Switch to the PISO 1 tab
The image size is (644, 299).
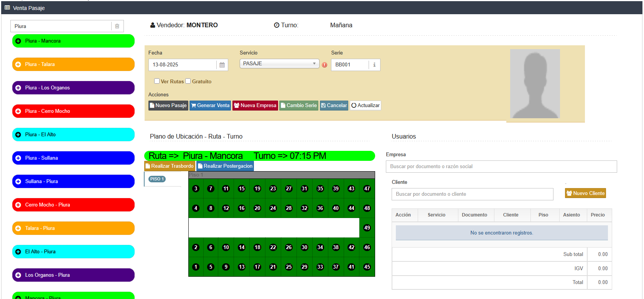[x=157, y=179]
